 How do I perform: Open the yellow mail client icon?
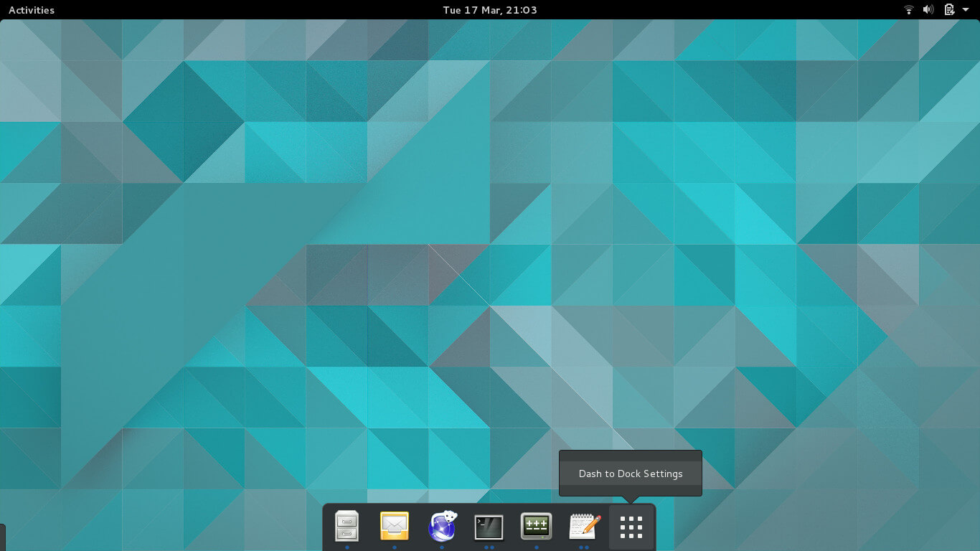point(394,526)
